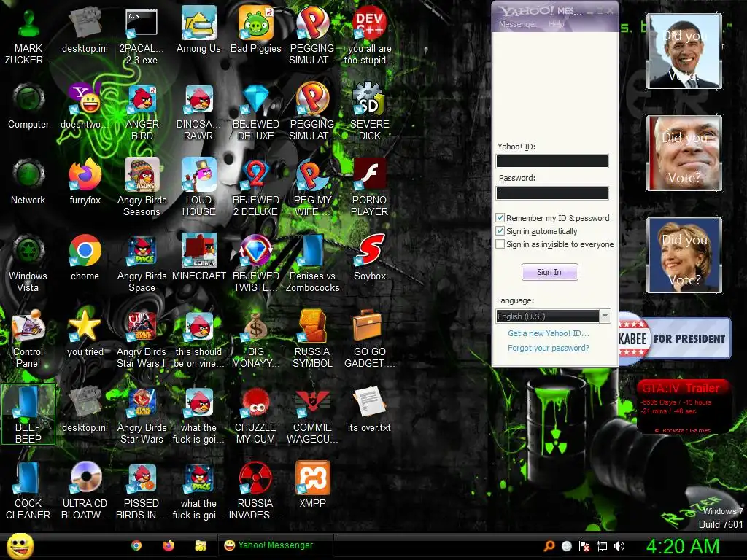
Task: Click the Obama Did you Vote gadget
Action: [684, 51]
